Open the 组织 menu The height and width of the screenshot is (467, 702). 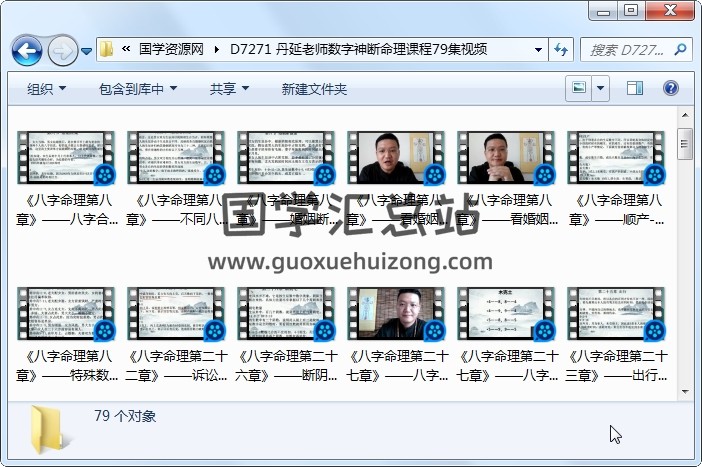coord(47,89)
